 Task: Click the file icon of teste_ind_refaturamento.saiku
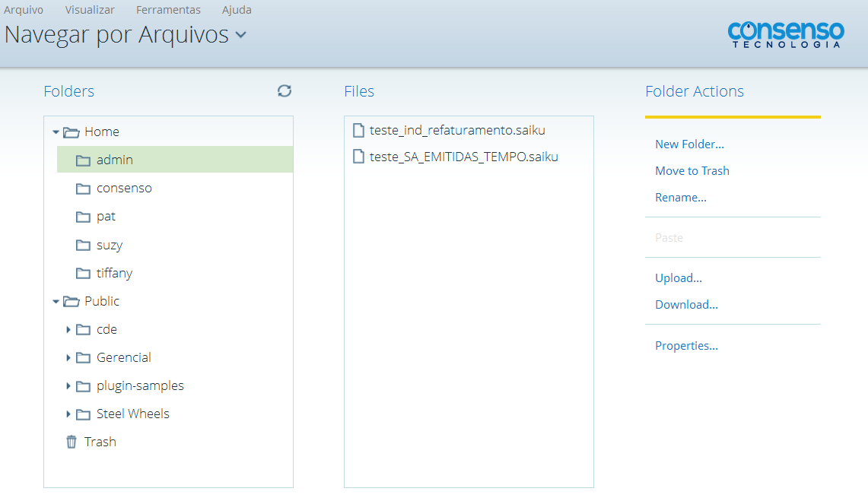coord(358,129)
